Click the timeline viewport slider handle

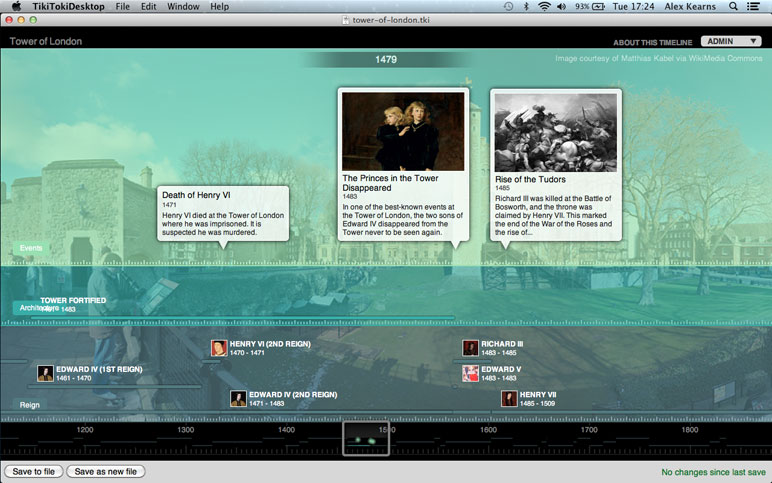pos(366,438)
